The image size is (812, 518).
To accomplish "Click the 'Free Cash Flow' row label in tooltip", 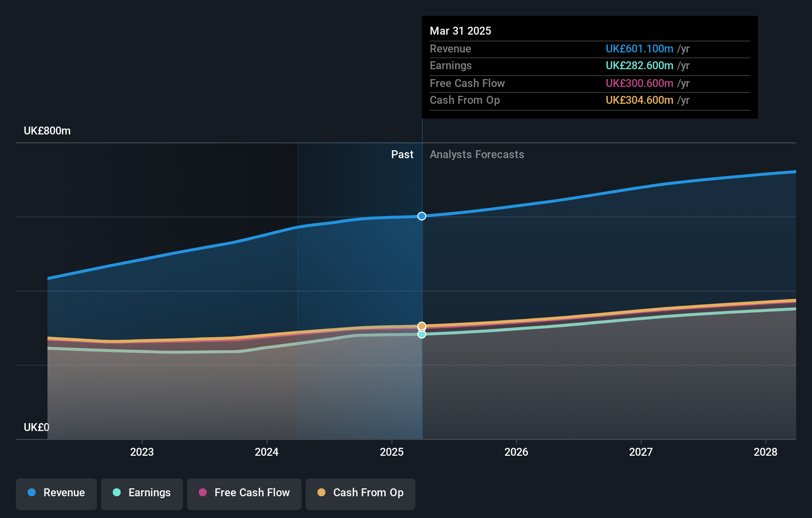I will [467, 84].
